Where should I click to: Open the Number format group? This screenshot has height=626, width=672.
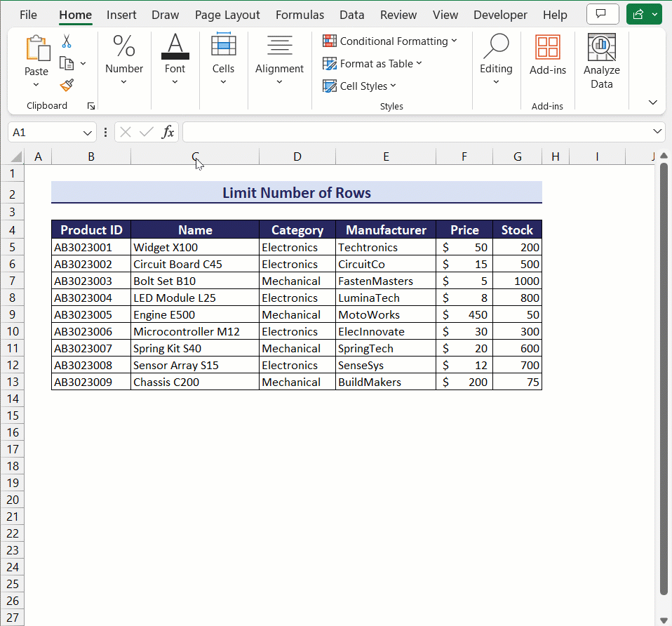[x=124, y=60]
